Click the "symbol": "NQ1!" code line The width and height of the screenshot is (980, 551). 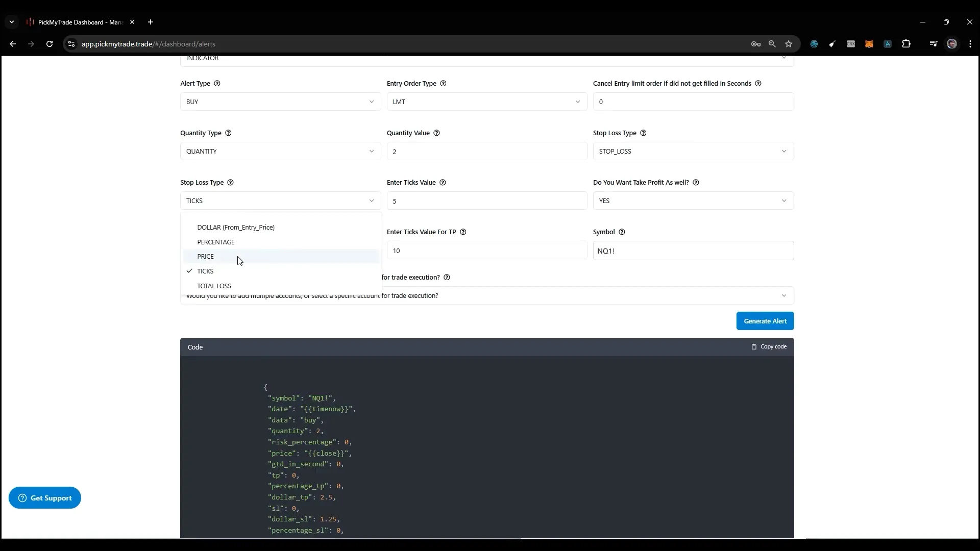302,398
